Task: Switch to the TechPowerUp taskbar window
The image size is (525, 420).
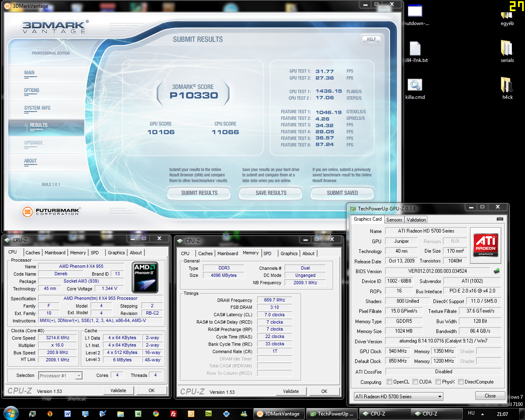Action: coord(332,414)
